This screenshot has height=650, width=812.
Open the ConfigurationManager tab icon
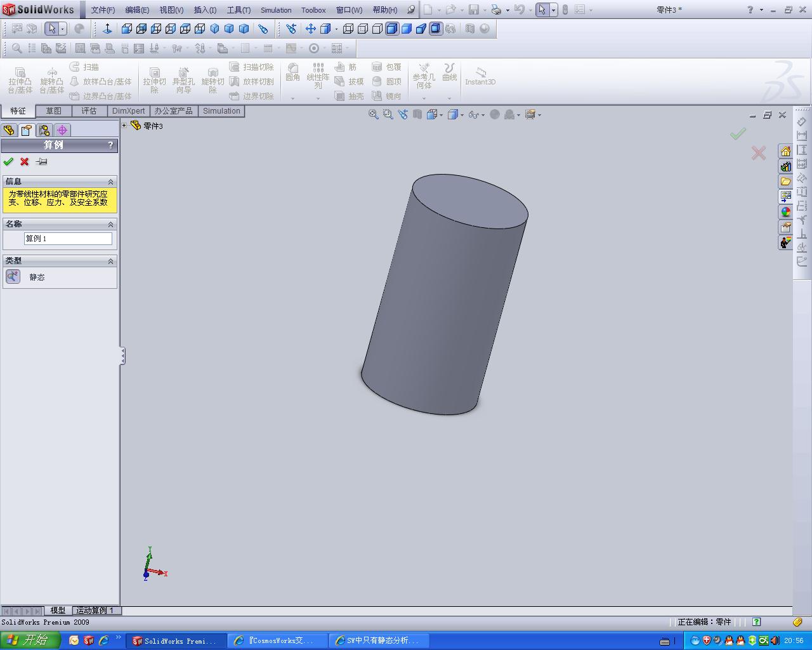pos(44,130)
